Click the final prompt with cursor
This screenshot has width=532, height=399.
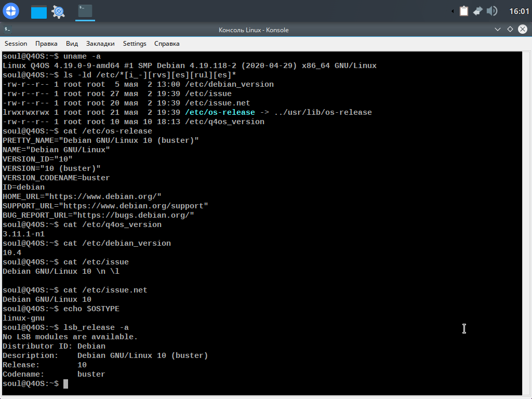pyautogui.click(x=35, y=384)
